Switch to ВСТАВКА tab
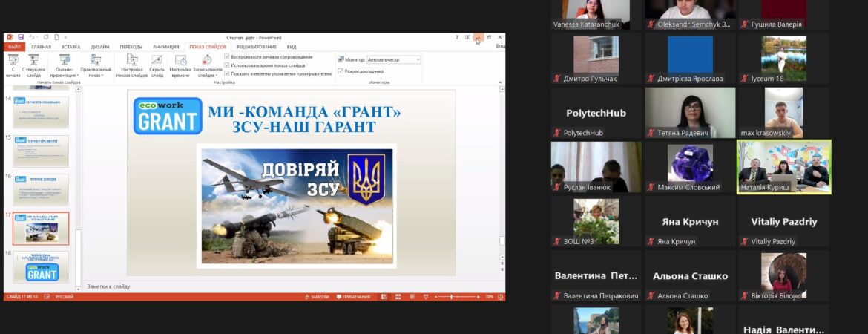This screenshot has width=868, height=334. point(71,47)
